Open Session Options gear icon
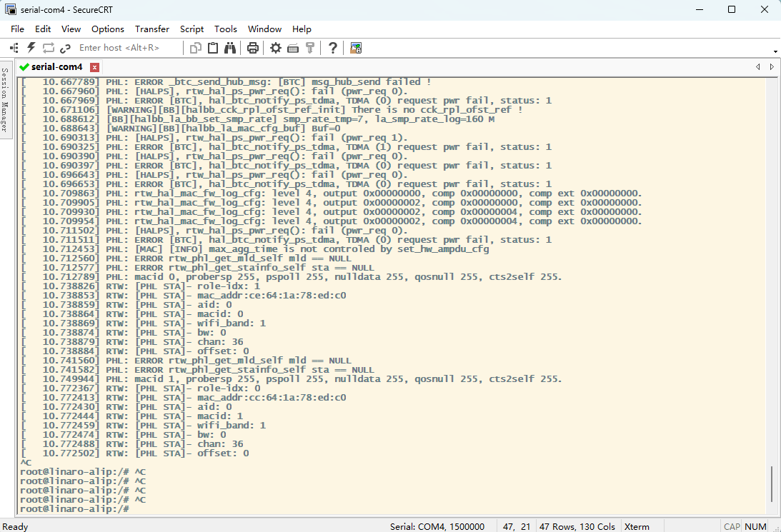This screenshot has width=781, height=532. pos(275,48)
